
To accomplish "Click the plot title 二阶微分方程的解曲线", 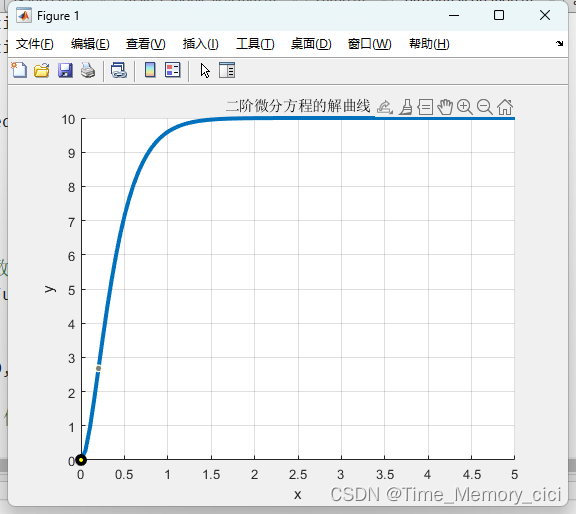I will (x=298, y=106).
